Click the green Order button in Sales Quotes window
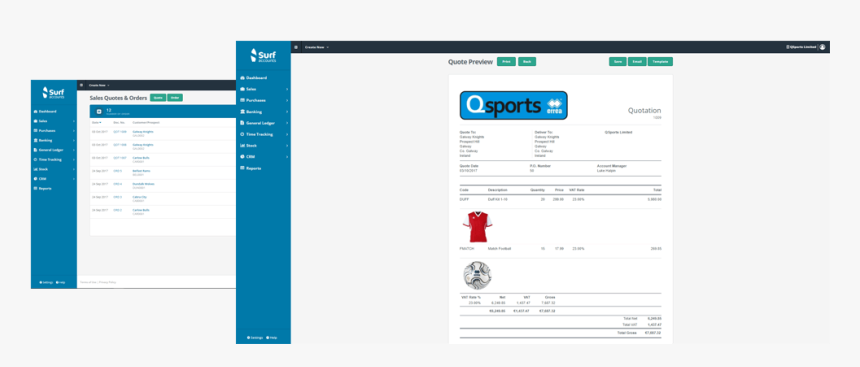The height and width of the screenshot is (367, 860). click(175, 98)
